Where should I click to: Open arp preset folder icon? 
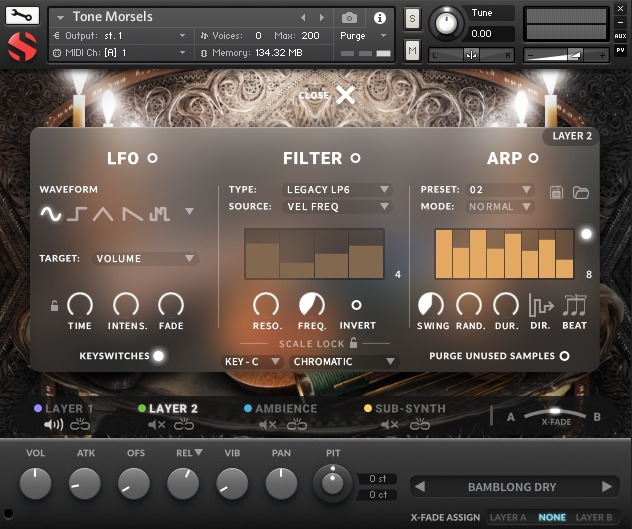[x=581, y=191]
